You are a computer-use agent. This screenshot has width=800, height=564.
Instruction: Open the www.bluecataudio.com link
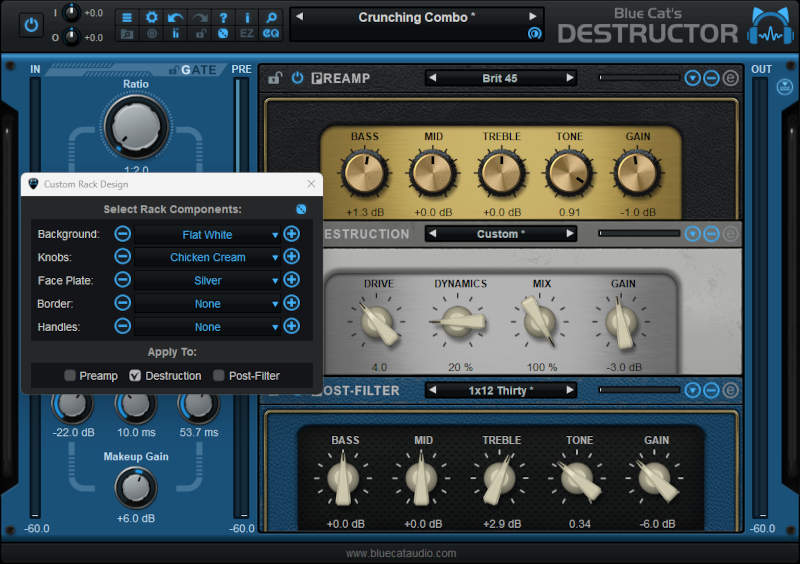point(401,553)
